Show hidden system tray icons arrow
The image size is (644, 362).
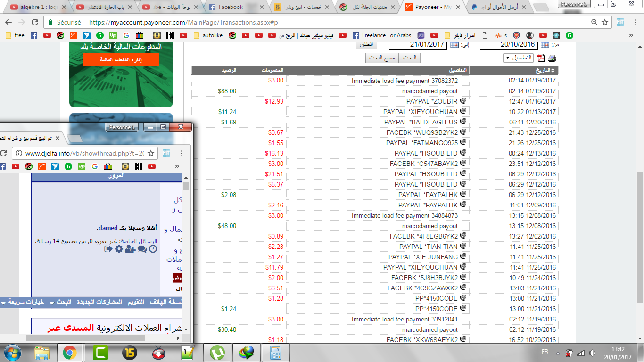click(x=558, y=352)
